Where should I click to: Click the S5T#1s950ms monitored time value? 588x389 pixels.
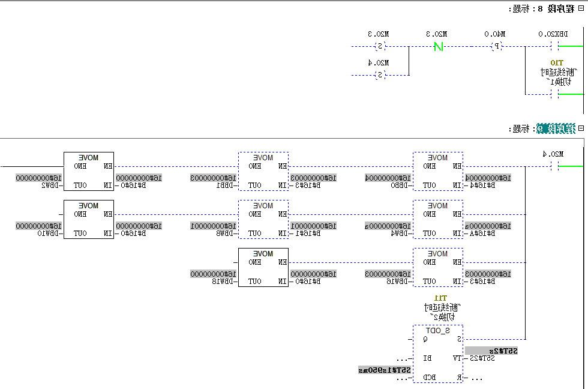coord(385,370)
